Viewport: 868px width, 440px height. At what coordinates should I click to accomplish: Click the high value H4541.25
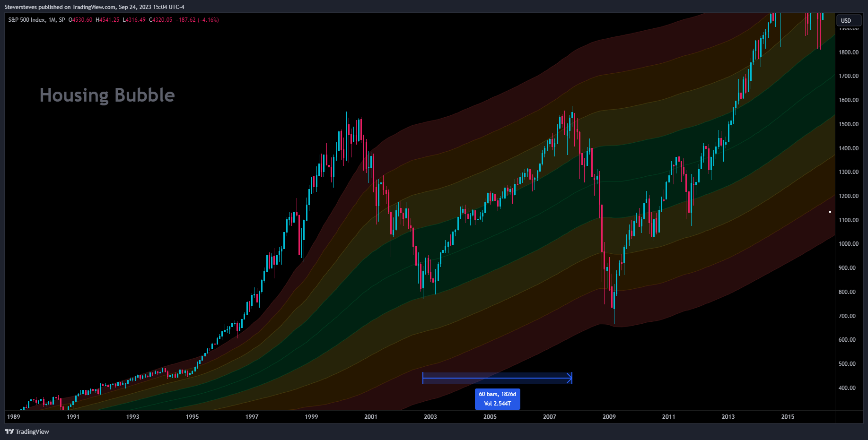point(107,20)
